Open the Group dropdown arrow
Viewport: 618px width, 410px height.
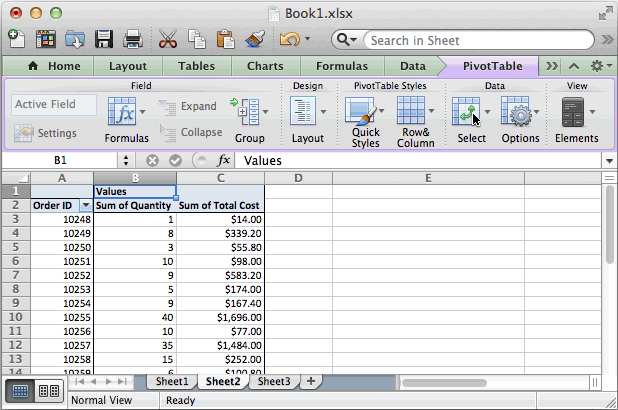coord(265,112)
